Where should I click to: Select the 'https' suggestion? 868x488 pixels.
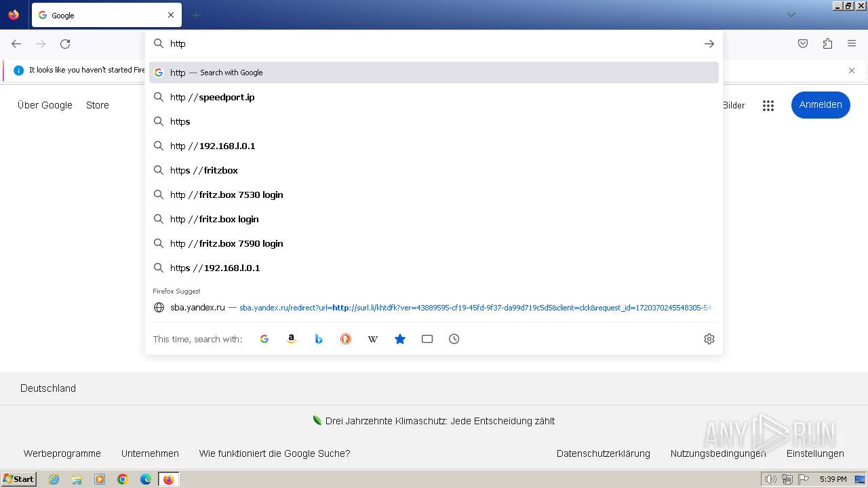[434, 121]
